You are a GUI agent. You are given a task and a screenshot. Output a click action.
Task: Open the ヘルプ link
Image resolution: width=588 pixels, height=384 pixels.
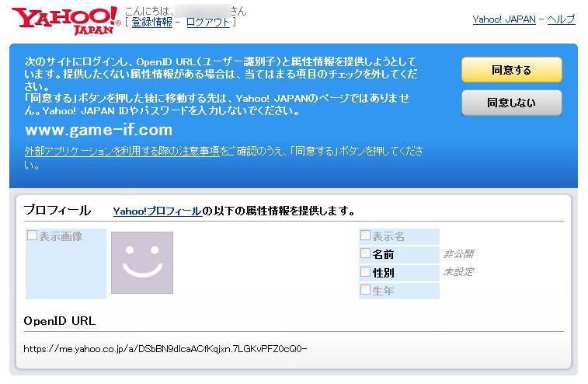point(561,19)
